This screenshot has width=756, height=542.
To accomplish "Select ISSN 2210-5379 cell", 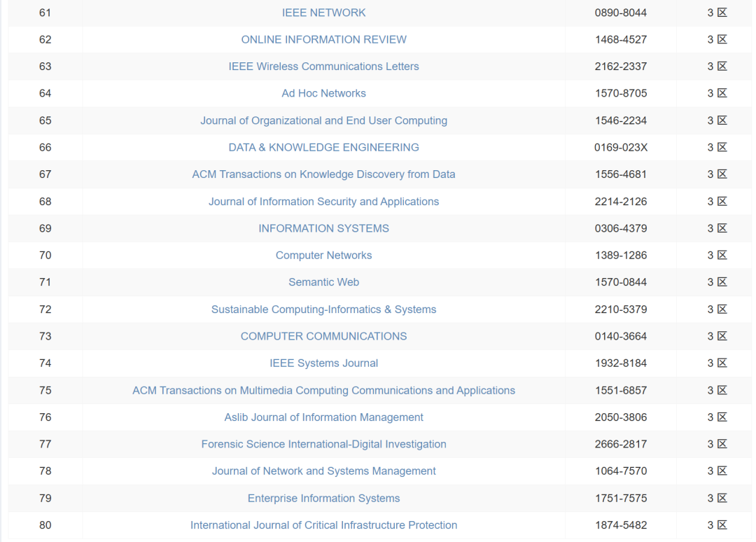I will pyautogui.click(x=620, y=310).
